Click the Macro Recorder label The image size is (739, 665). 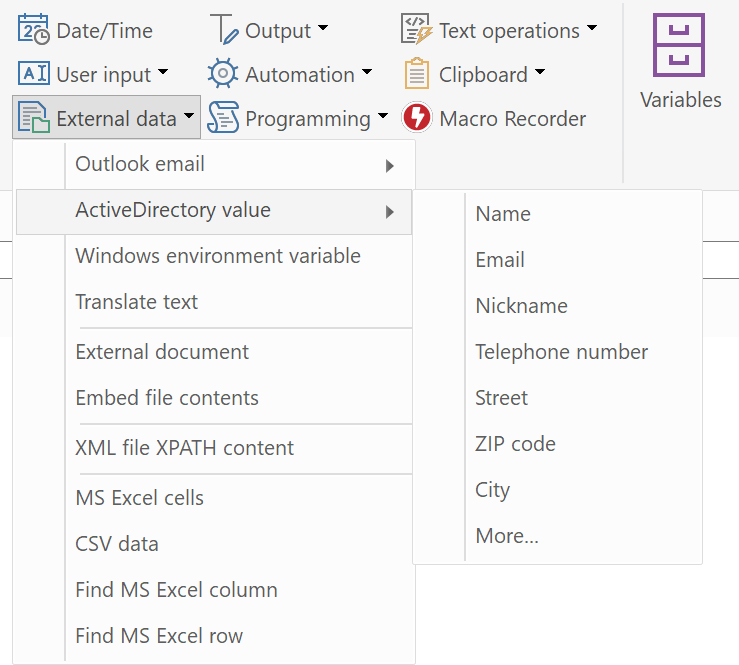coord(513,119)
